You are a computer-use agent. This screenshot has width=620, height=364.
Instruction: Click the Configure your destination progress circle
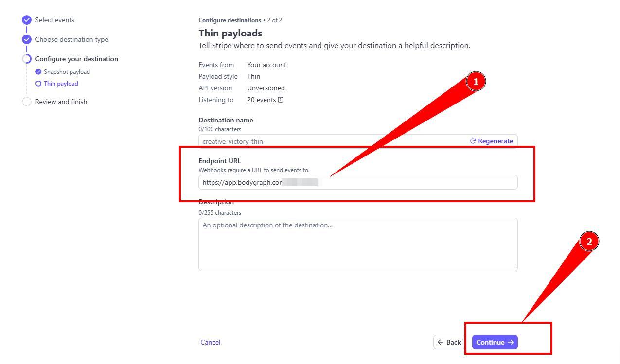tap(27, 59)
